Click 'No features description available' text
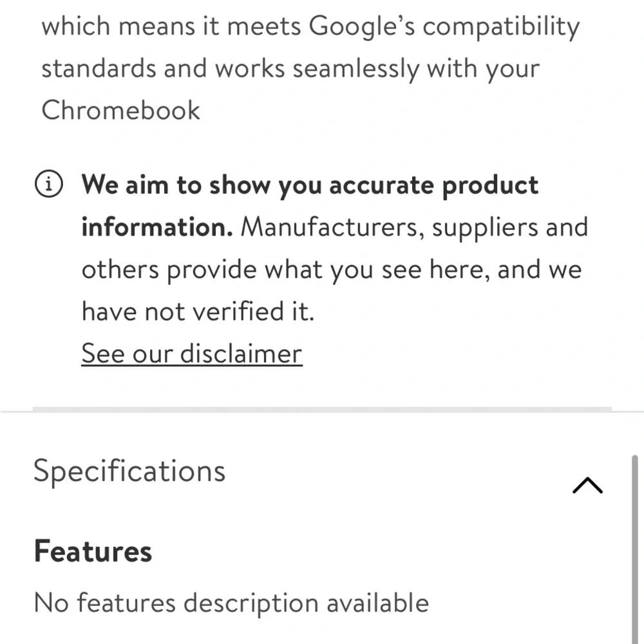This screenshot has height=644, width=644. click(x=231, y=603)
